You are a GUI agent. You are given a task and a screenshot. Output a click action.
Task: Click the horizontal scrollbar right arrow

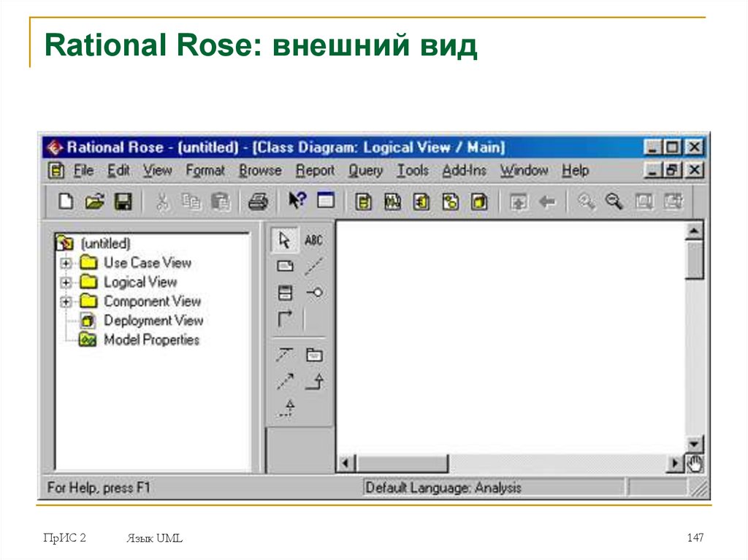click(x=674, y=463)
